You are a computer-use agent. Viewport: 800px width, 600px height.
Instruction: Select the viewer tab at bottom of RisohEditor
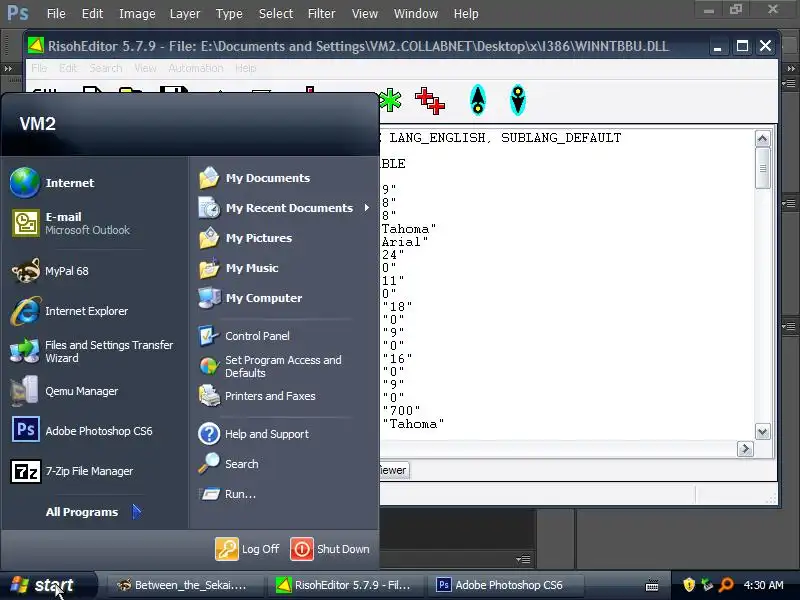pos(393,470)
